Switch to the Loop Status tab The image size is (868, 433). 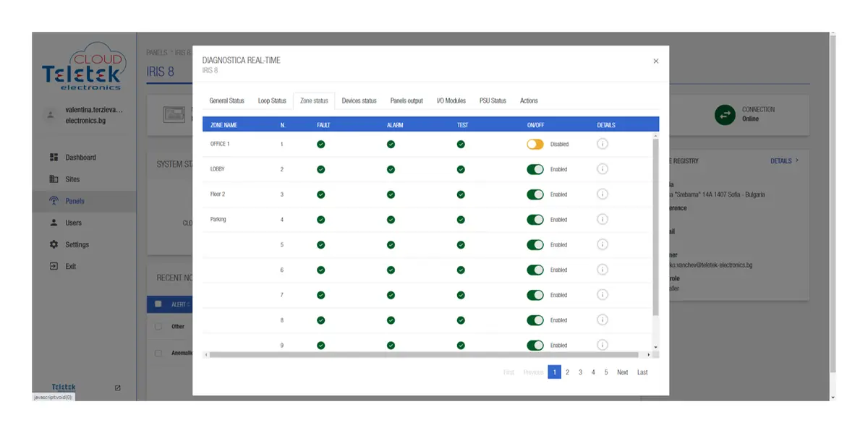tap(272, 100)
